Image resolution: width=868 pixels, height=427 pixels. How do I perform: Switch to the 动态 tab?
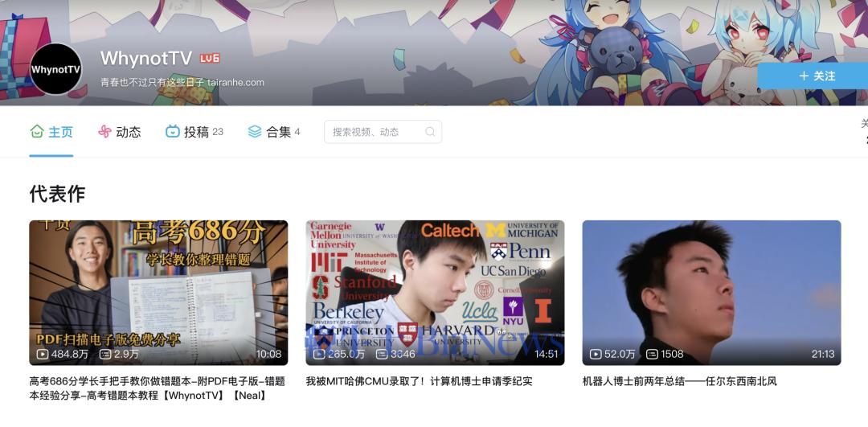(120, 132)
